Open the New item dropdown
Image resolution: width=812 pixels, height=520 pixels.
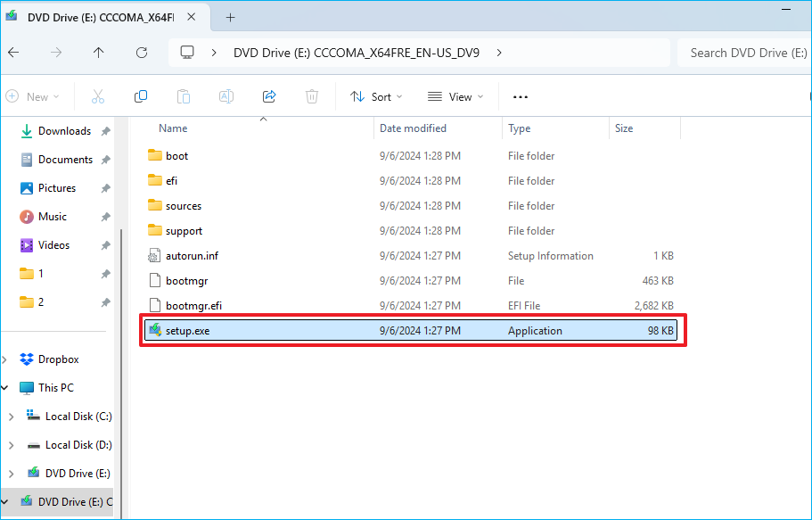[32, 96]
